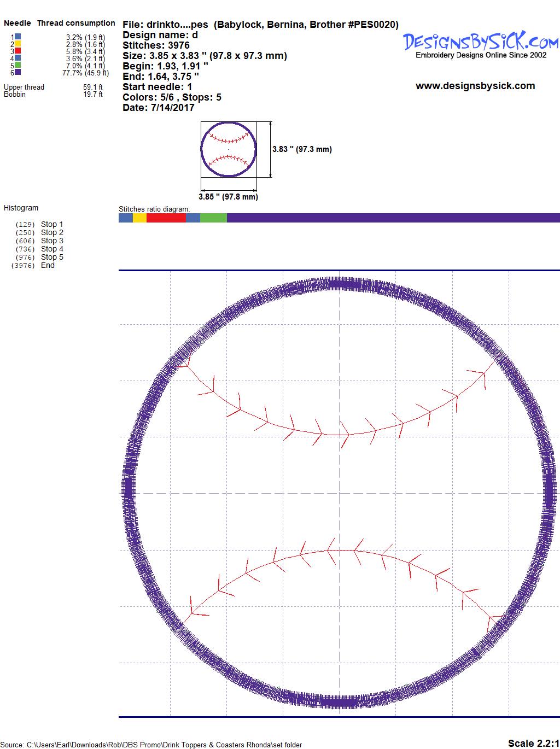
Task: Pick the red needle 3 color swatch
Action: [x=17, y=51]
